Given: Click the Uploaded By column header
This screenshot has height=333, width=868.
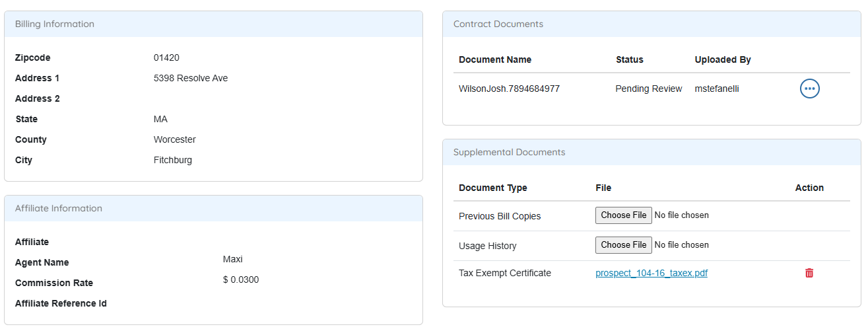Looking at the screenshot, I should [x=723, y=59].
